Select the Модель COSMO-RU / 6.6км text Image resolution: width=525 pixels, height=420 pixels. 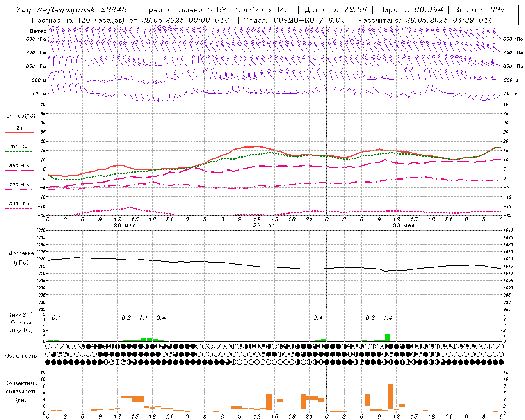click(x=296, y=20)
